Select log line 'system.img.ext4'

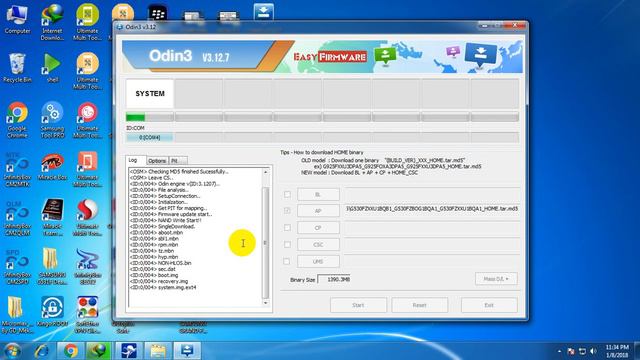[x=163, y=287]
